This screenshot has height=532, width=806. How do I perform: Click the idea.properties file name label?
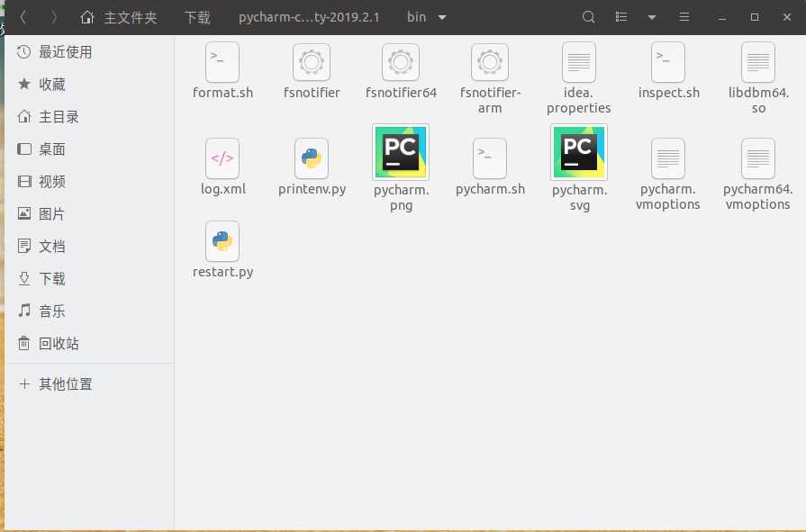coord(579,100)
